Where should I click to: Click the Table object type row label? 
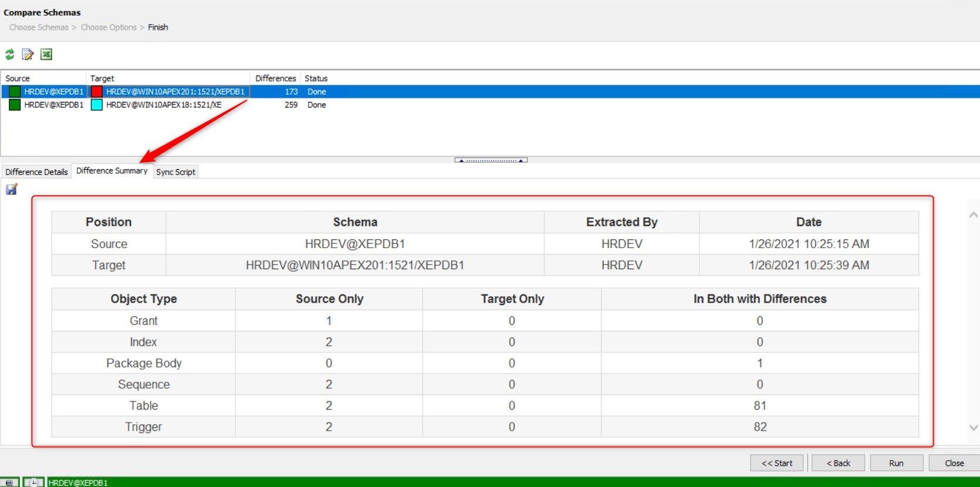tap(143, 406)
